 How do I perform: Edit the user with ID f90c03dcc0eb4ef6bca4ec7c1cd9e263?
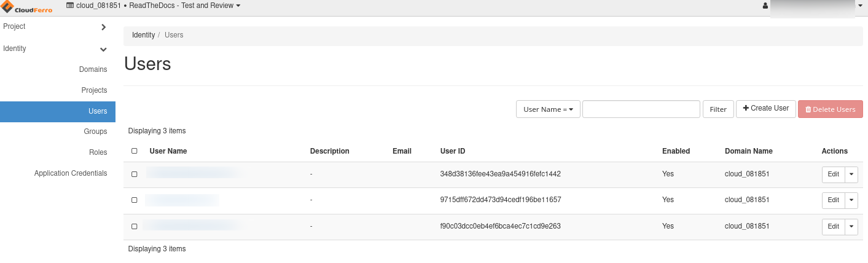point(833,227)
